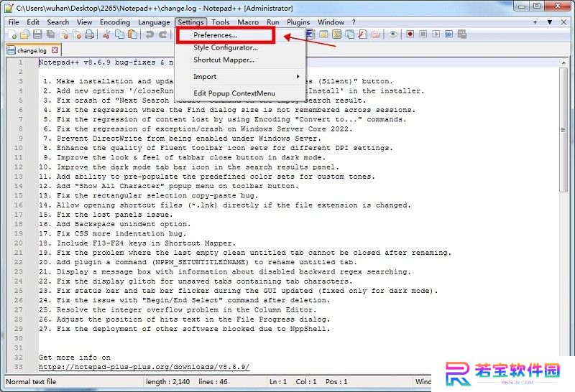Open the Folder as Workspace toolbar icon
The image size is (575, 392).
(x=375, y=34)
